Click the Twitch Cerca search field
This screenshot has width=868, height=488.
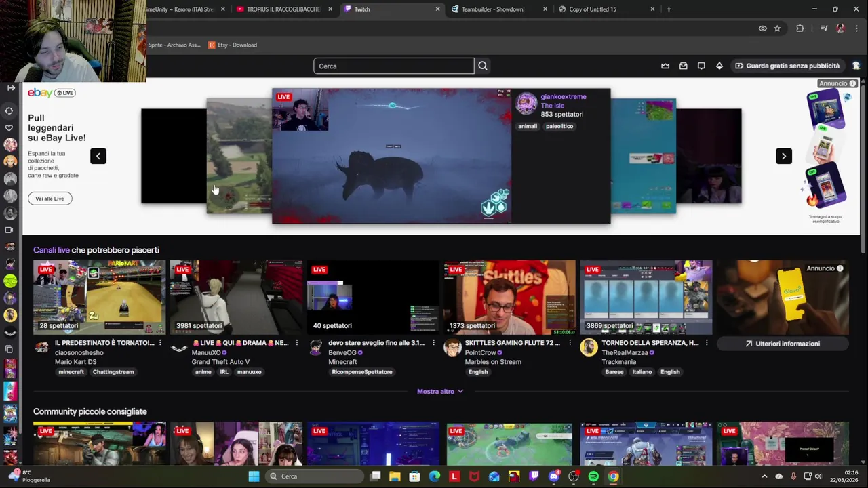pos(394,66)
